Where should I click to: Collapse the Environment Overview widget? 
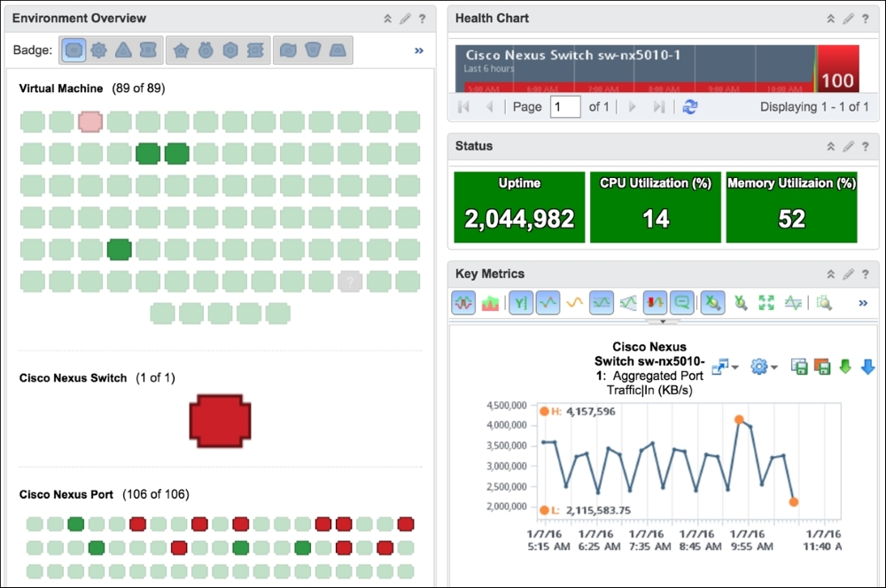click(x=388, y=19)
